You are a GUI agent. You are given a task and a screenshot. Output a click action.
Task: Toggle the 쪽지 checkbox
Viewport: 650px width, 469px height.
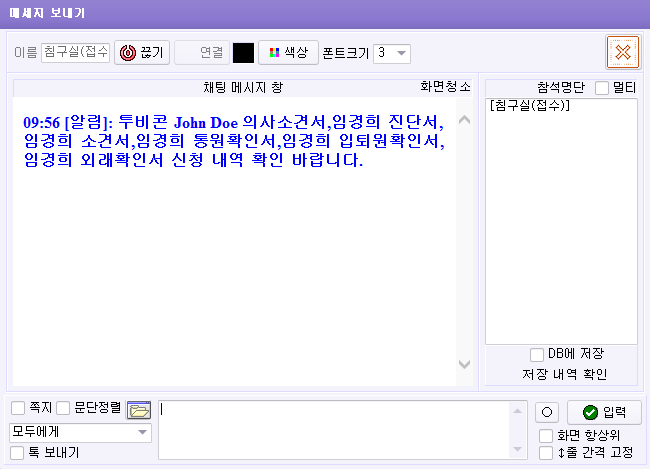(18, 408)
